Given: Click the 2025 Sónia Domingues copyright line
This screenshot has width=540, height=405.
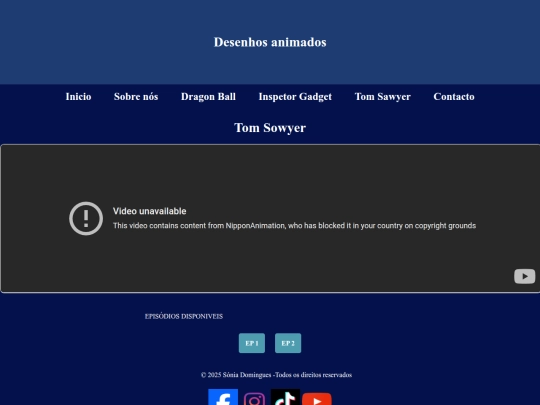Looking at the screenshot, I should [x=276, y=375].
